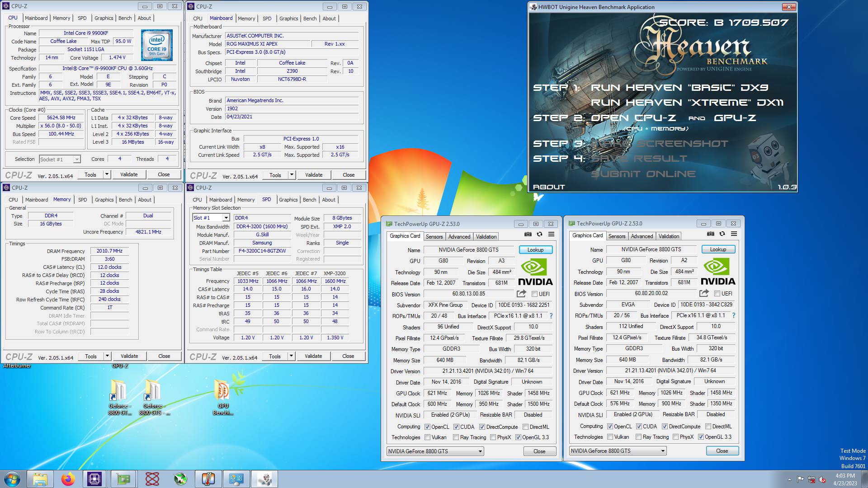Switch to Bench tab in top-left CPU-Z
The height and width of the screenshot is (488, 868).
[x=125, y=18]
